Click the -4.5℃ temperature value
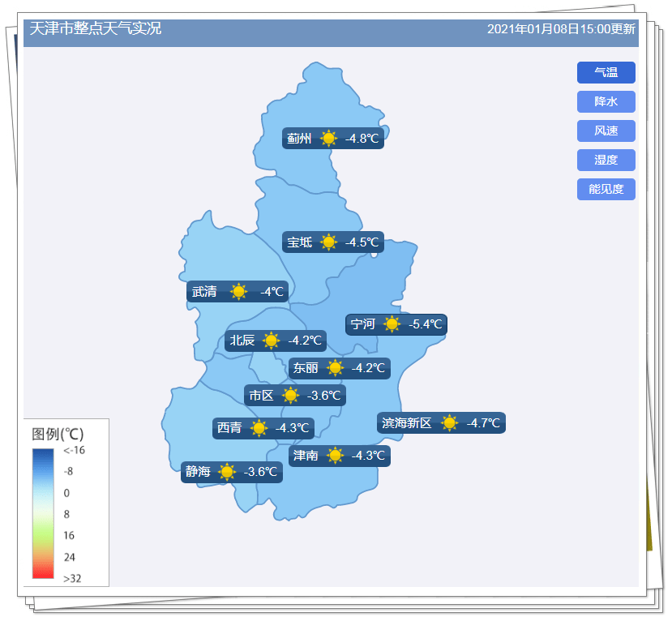 [362, 242]
